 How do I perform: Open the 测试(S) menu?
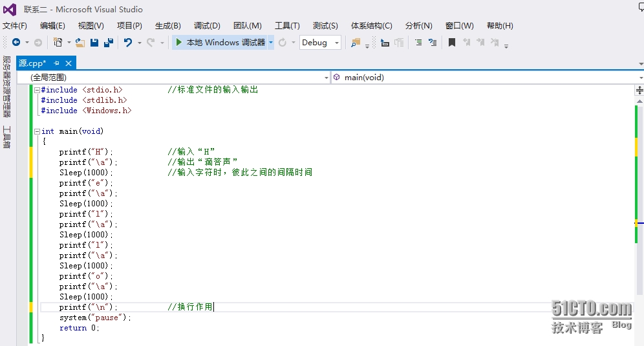tap(325, 26)
